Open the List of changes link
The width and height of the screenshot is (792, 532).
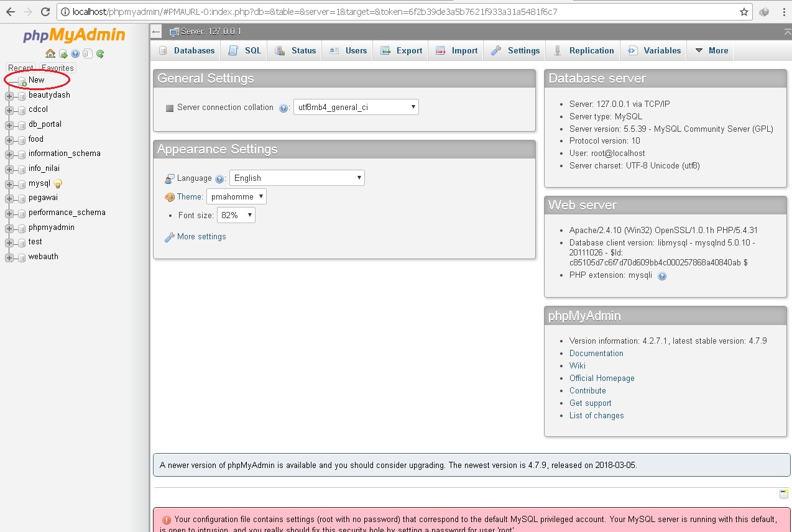[596, 415]
